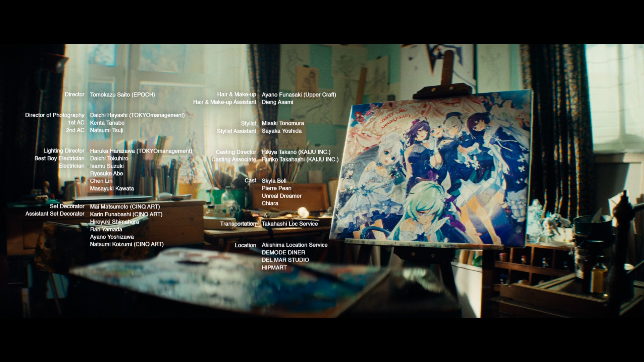Click the name Mai Matsumoto (CINQ ART)
Screen dimensions: 644x362
point(125,207)
